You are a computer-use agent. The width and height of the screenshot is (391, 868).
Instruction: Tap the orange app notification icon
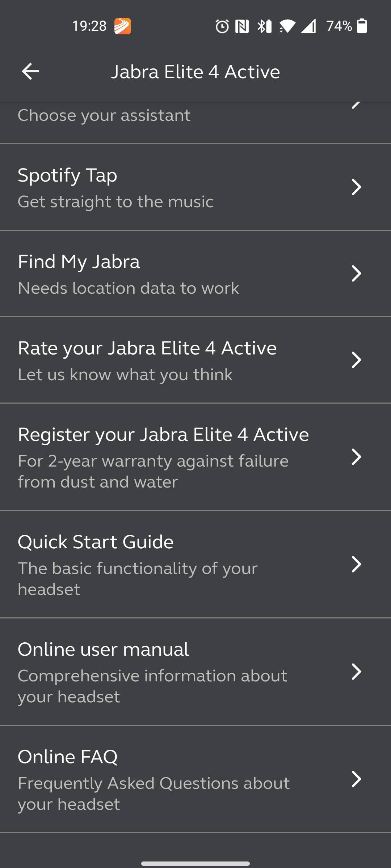123,26
